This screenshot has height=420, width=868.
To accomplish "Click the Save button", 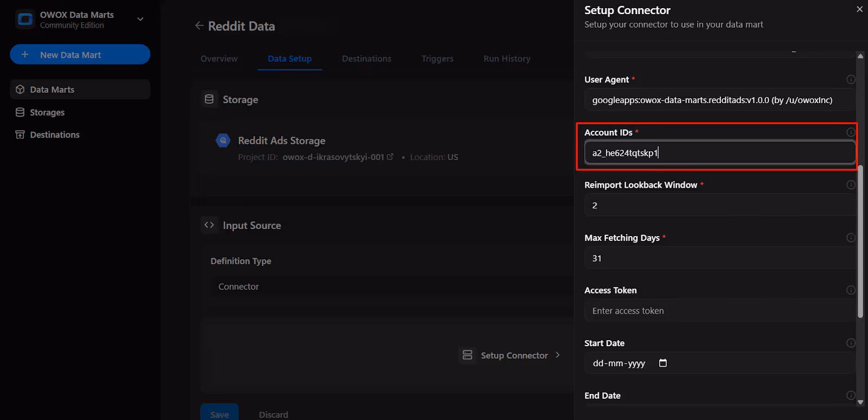I will click(220, 412).
